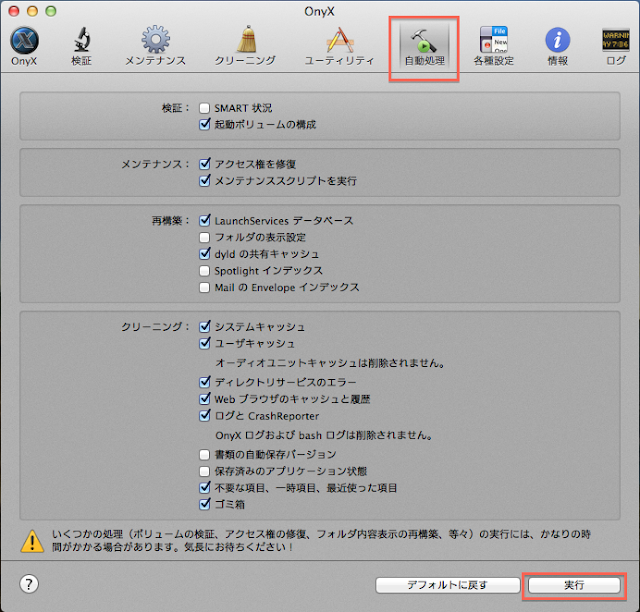Toggle ログと CrashReporter checkbox
This screenshot has height=612, width=640.
click(x=204, y=416)
